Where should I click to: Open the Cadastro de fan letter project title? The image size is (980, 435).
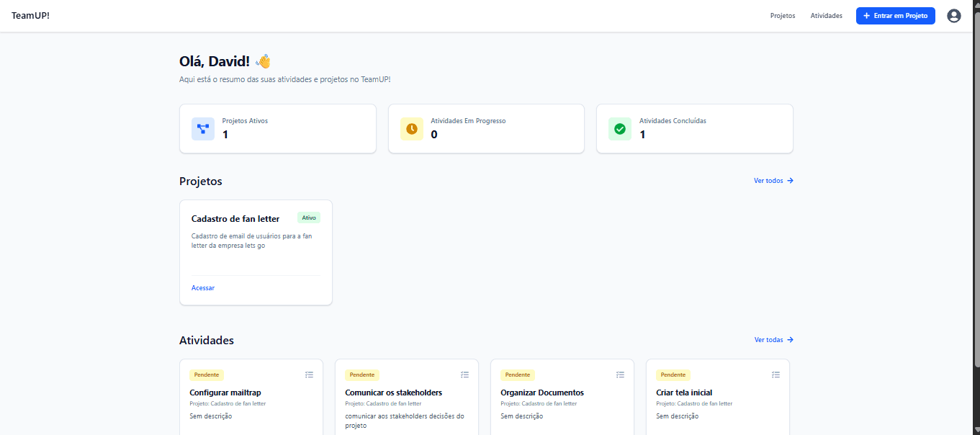[235, 219]
